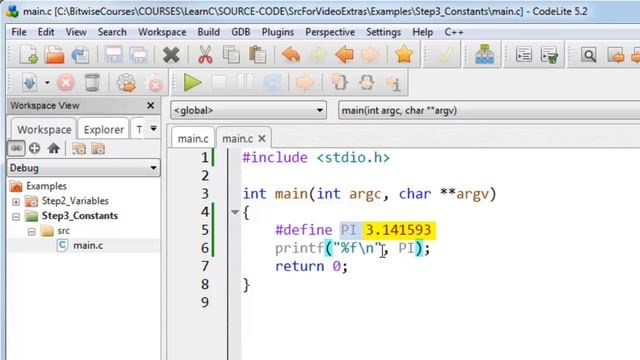Close the Workspace View panel
This screenshot has width=640, height=360.
pyautogui.click(x=151, y=105)
